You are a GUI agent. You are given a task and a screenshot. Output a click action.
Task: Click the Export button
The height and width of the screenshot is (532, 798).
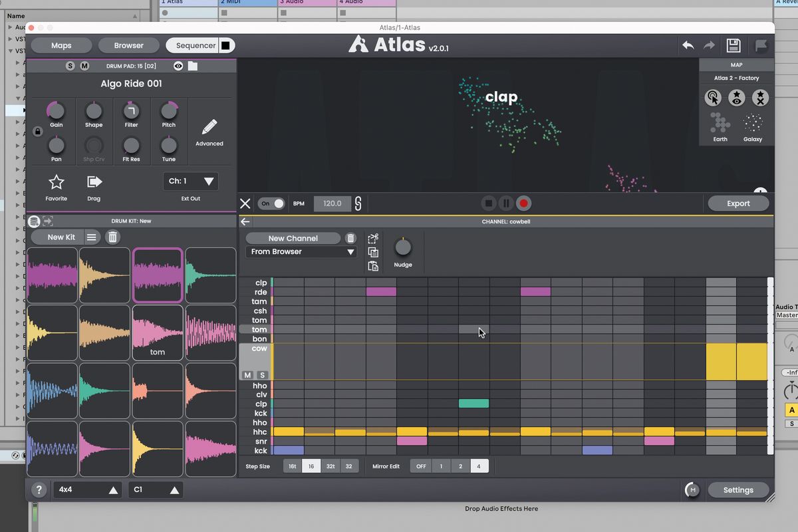[738, 203]
